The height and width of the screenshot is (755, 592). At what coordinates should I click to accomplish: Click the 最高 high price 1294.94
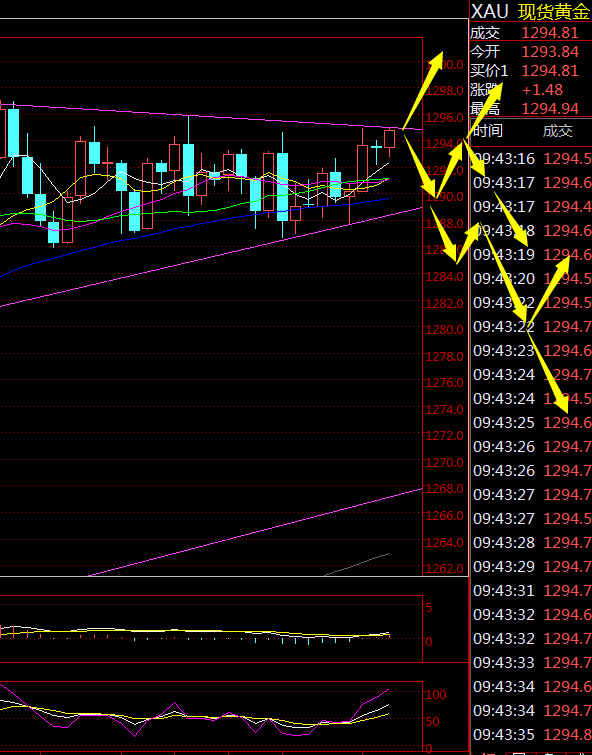point(550,109)
